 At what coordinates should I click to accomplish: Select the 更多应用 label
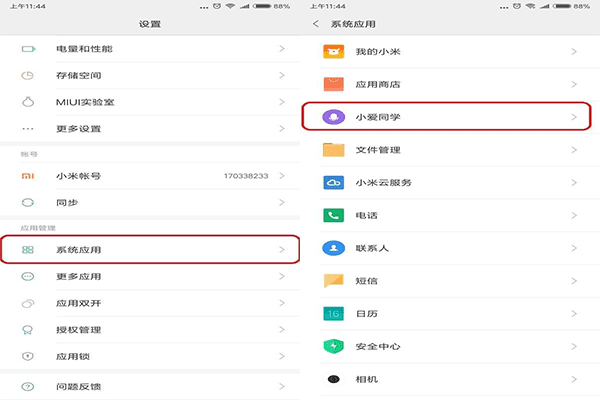pos(78,276)
